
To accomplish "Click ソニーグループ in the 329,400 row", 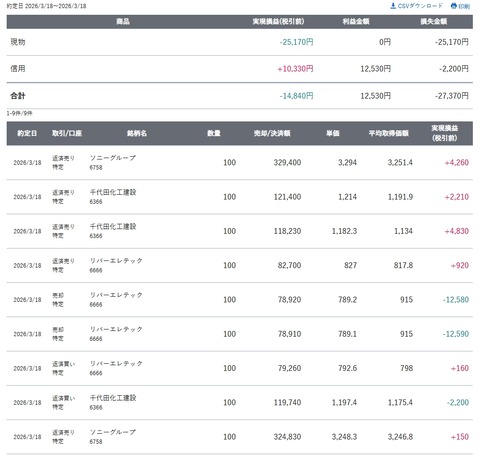I will pyautogui.click(x=113, y=158).
